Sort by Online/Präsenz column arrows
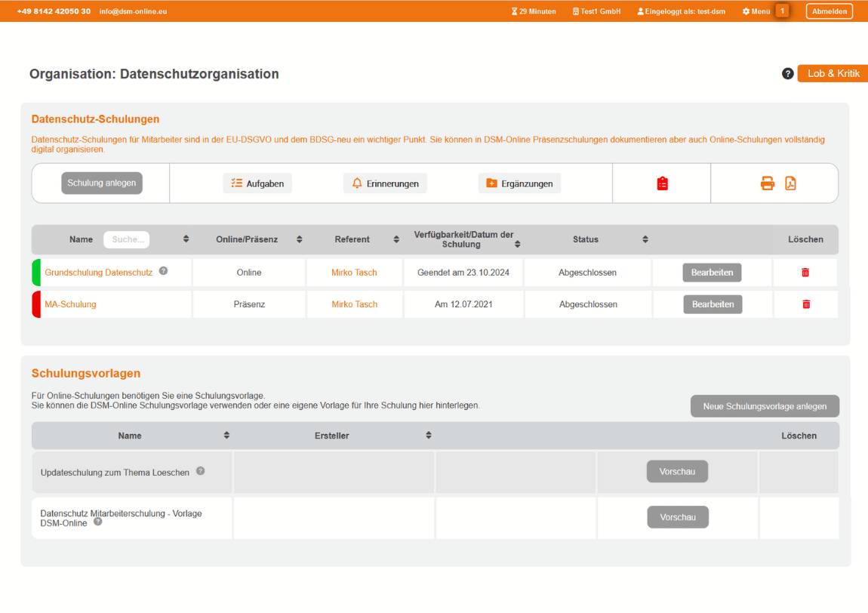This screenshot has height=613, width=868. click(x=299, y=239)
